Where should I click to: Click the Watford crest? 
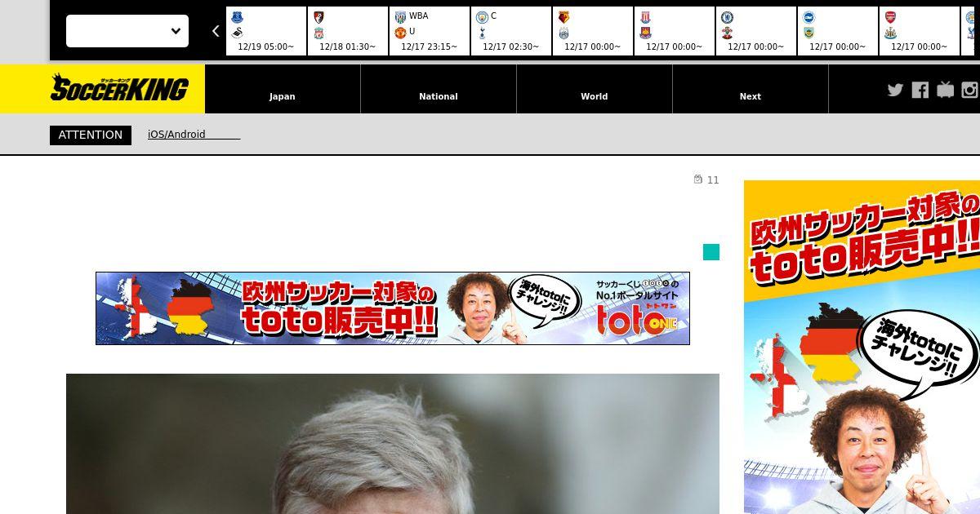tap(563, 17)
